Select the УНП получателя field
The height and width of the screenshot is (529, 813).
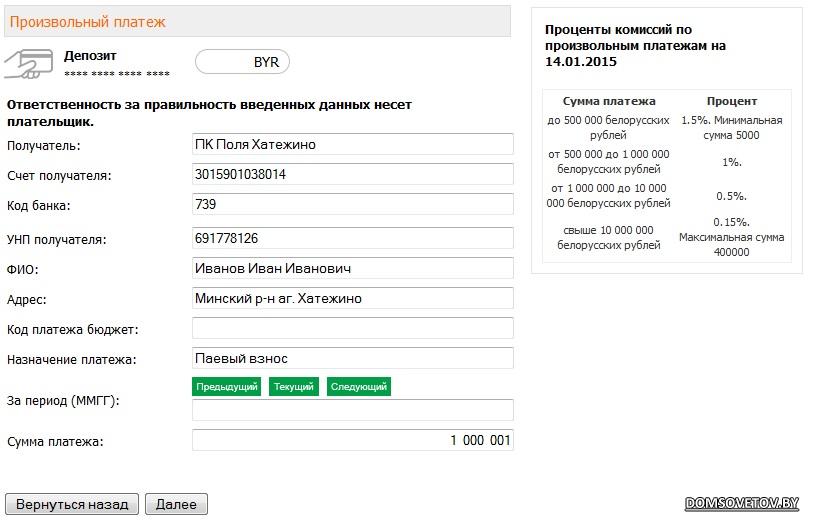tap(352, 239)
